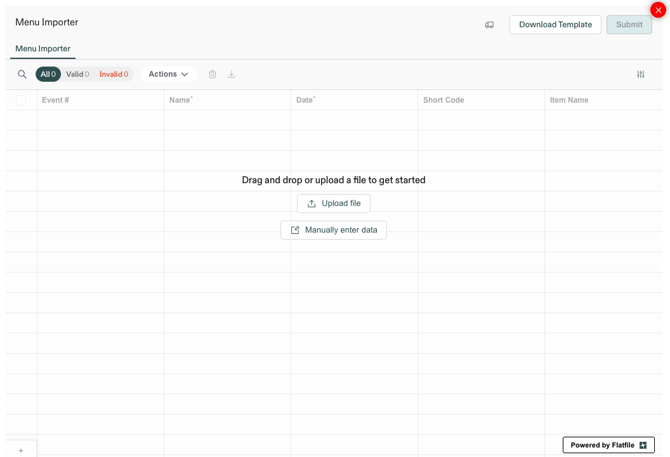
Task: Click the trash delete icon
Action: (x=212, y=74)
